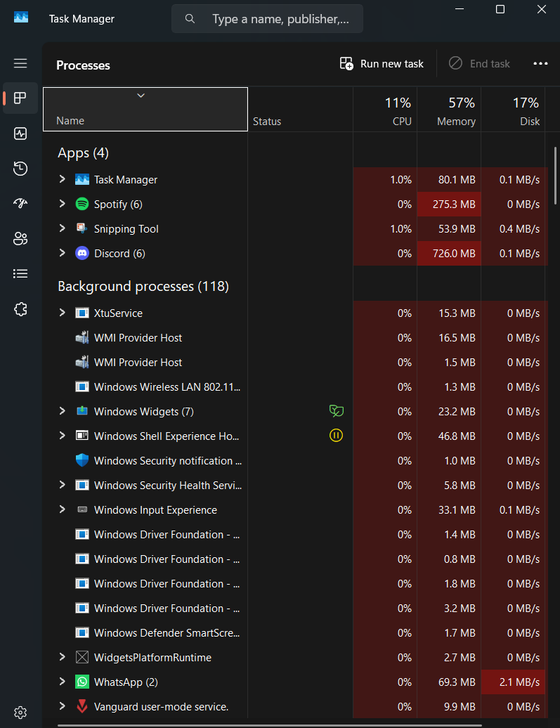The image size is (560, 728).
Task: Click the Windows Input Experience keyboard icon
Action: [82, 509]
